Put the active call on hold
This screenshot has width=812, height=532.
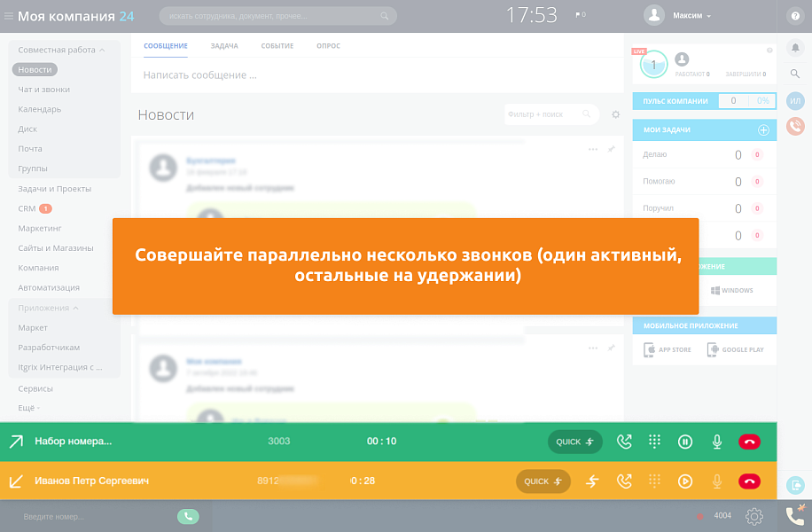pyautogui.click(x=685, y=441)
